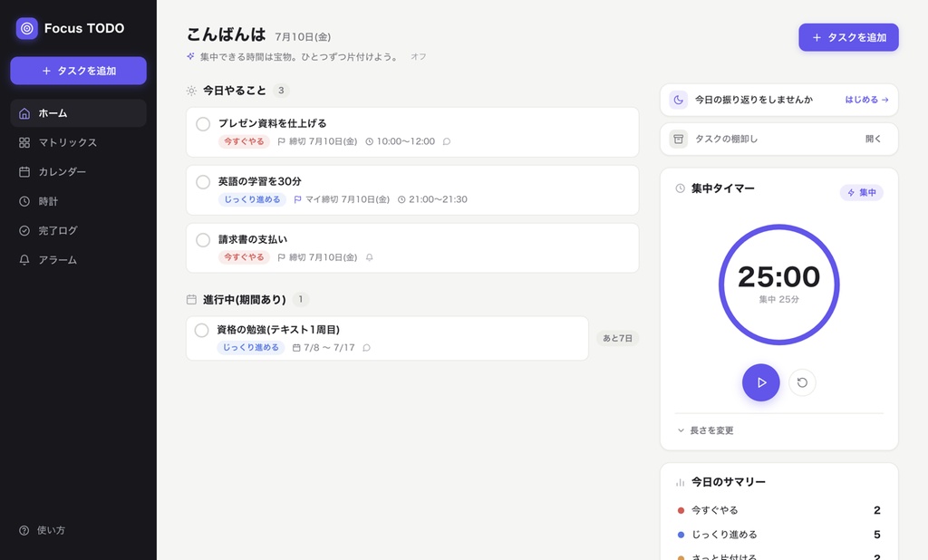Open the 資格の勉強(テキスト1周目) task title
Image resolution: width=928 pixels, height=560 pixels.
click(x=278, y=330)
